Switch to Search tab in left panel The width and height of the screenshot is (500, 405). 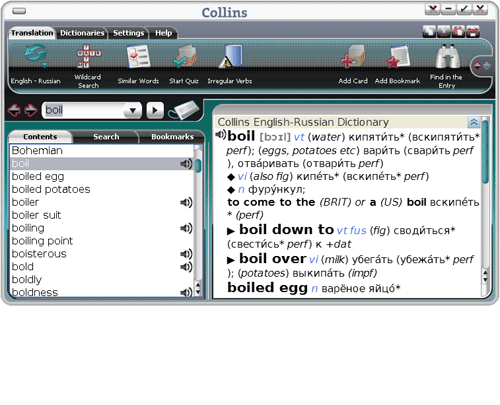click(106, 137)
